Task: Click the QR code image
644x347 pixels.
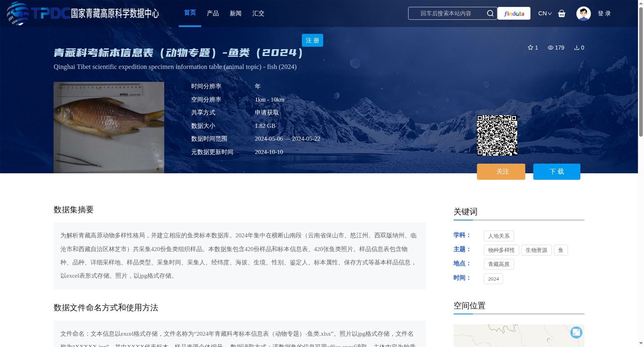Action: click(x=497, y=135)
